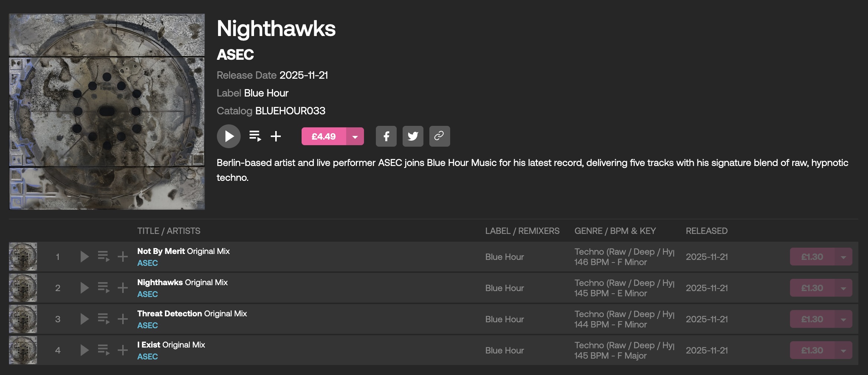Viewport: 868px width, 375px height.
Task: Buy the release for £4.49
Action: (x=324, y=136)
